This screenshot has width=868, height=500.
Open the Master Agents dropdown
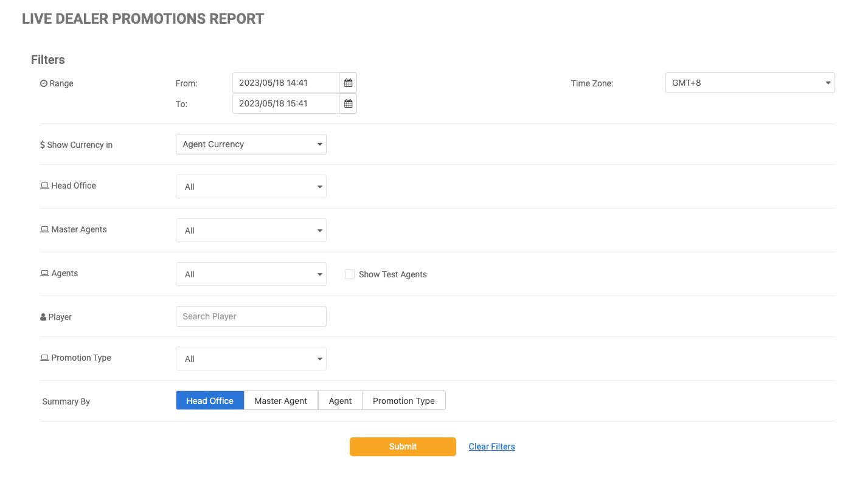click(251, 231)
